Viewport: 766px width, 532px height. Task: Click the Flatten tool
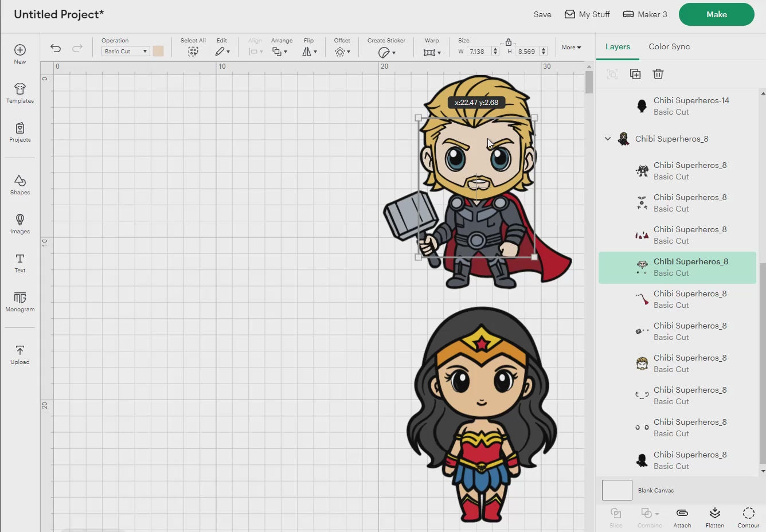point(714,517)
